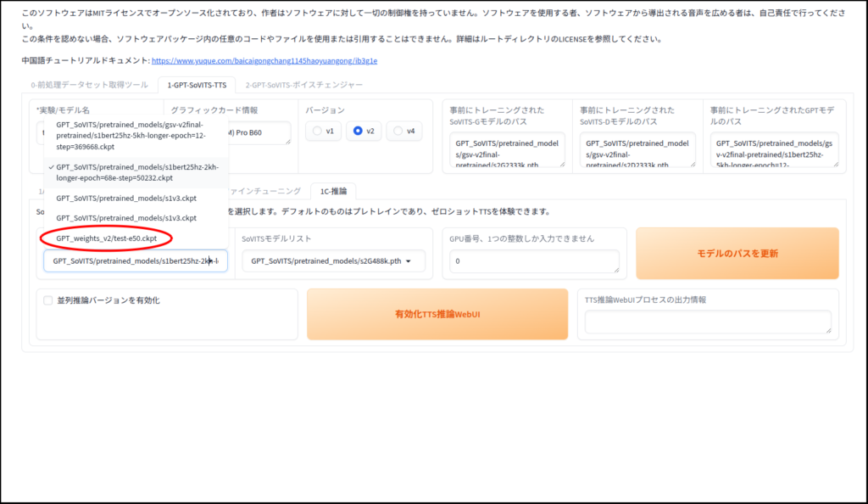
Task: Click the 有効化TTS推論WebUI button
Action: click(x=437, y=314)
